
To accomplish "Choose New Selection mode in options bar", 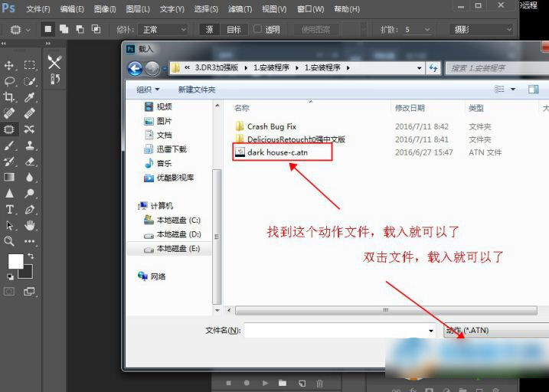I will pos(48,29).
